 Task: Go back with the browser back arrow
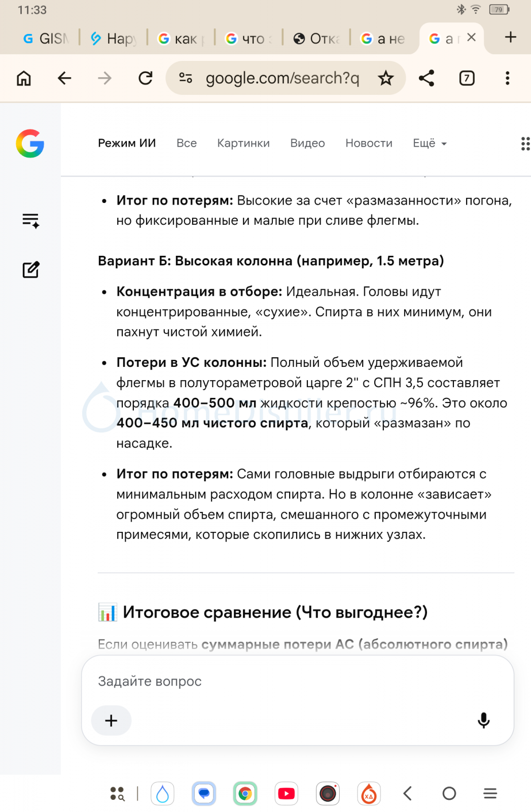(x=64, y=78)
